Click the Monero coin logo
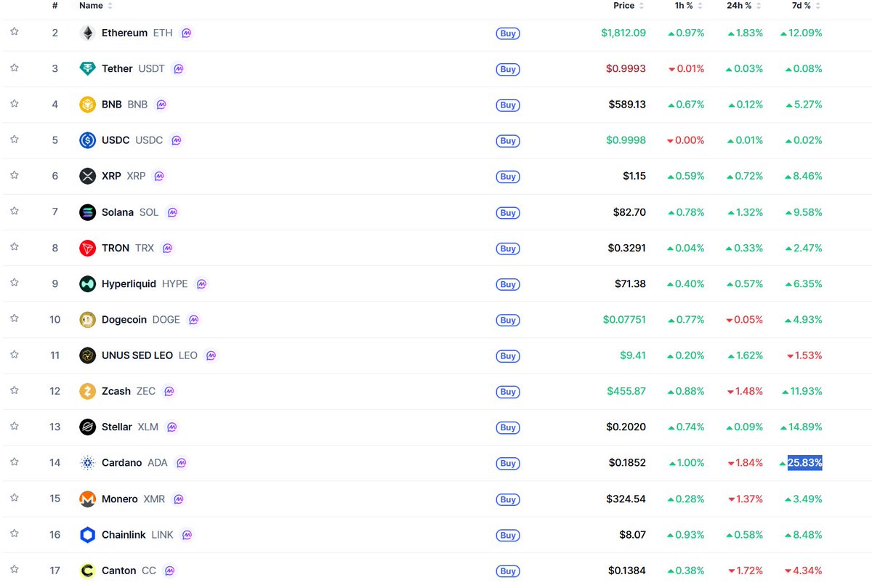 pyautogui.click(x=87, y=499)
